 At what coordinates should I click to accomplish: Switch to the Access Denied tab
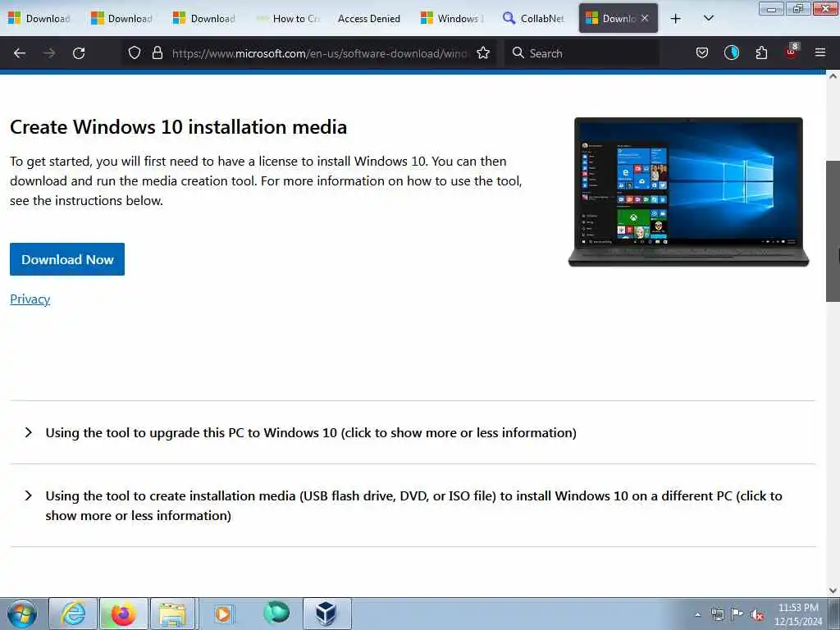click(369, 19)
